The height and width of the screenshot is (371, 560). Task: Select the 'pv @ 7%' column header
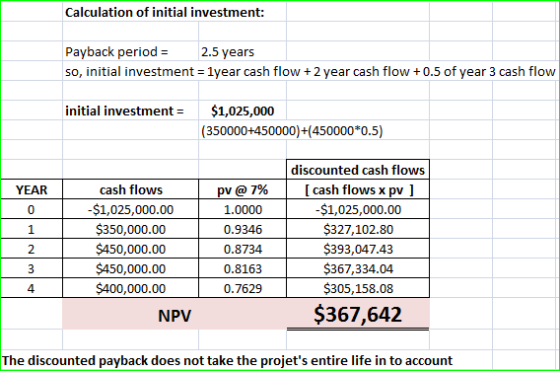242,190
